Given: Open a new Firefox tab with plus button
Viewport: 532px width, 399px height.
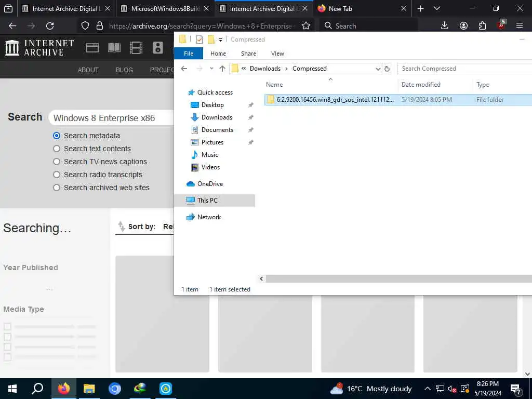Looking at the screenshot, I should [x=420, y=8].
